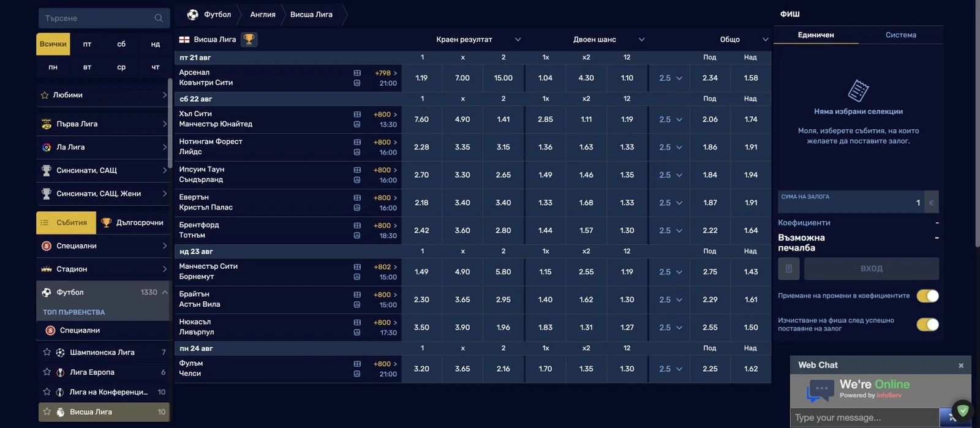Screen dimensions: 980x428
Task: Open the statistics icon for Брайтън match
Action: click(357, 305)
